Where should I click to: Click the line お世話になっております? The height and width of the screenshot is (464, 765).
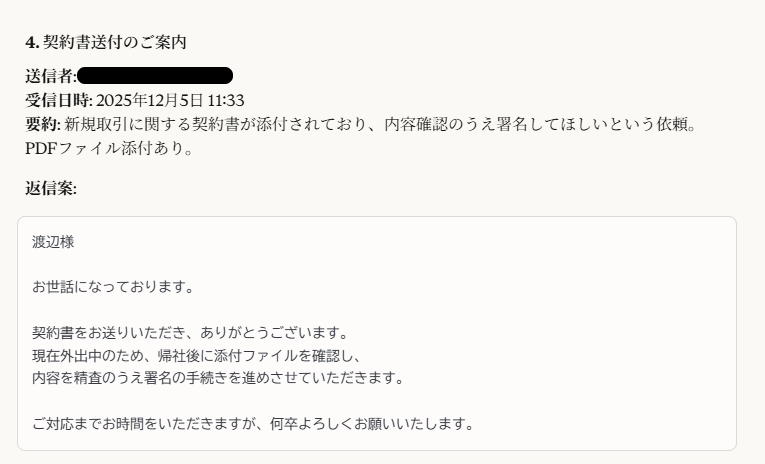(x=113, y=287)
